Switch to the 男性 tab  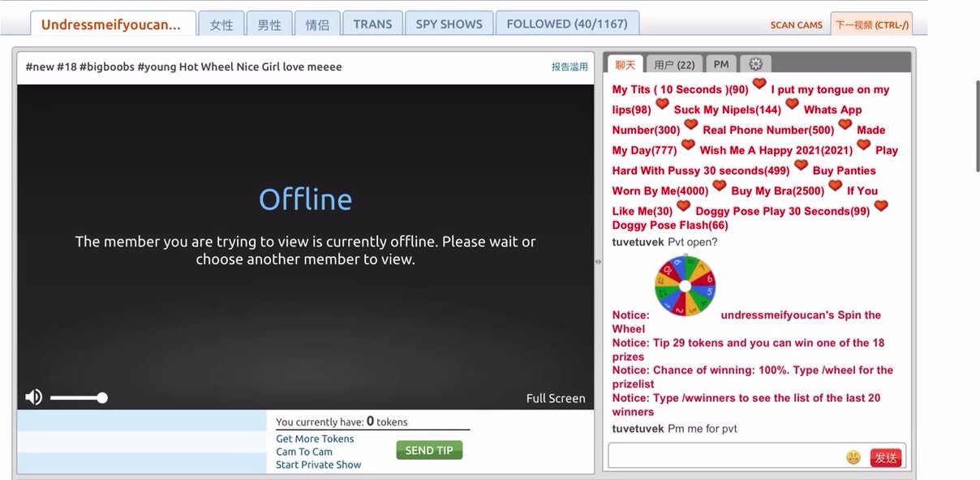click(x=269, y=24)
